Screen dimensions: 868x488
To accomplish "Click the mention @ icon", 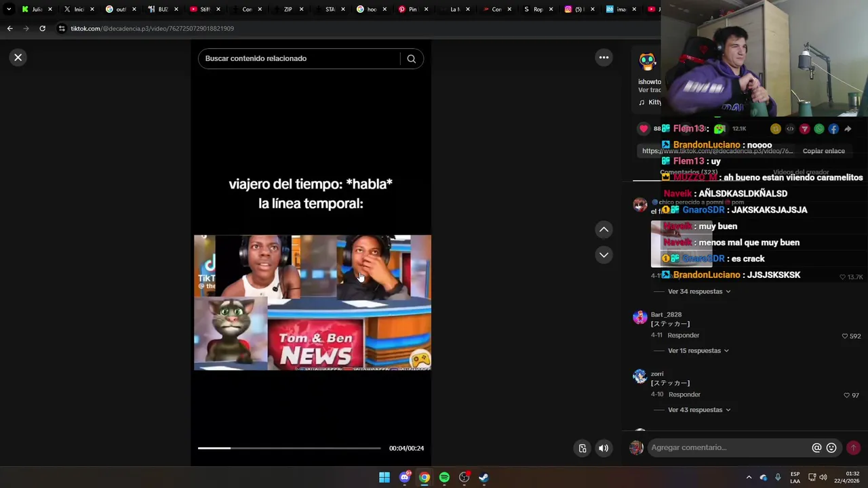I will click(816, 448).
